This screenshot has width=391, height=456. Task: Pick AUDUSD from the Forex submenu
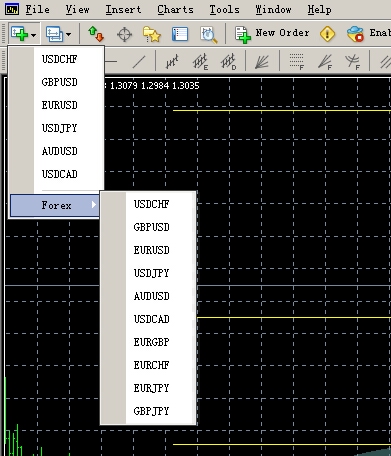pos(151,296)
